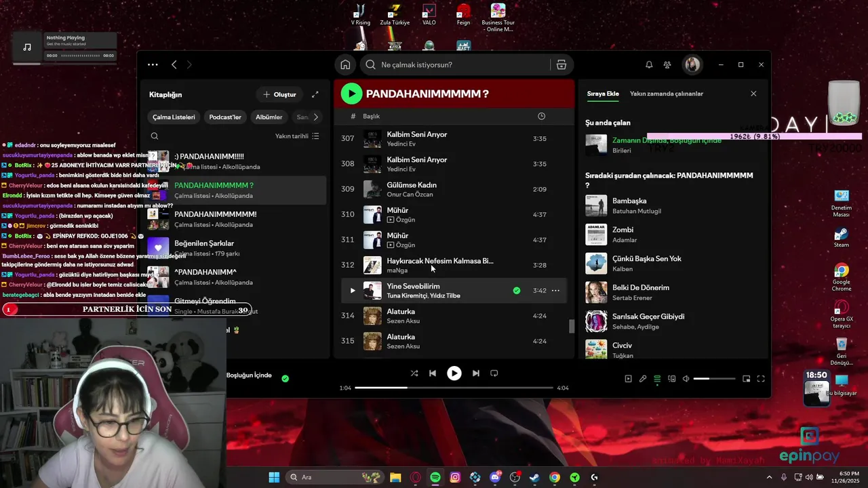868x488 pixels.
Task: Switch Spotify to full screen mode
Action: click(761, 379)
